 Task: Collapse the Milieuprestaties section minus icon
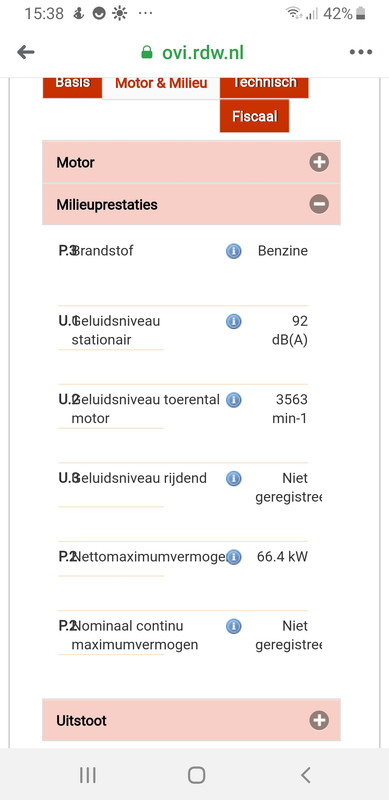[319, 205]
